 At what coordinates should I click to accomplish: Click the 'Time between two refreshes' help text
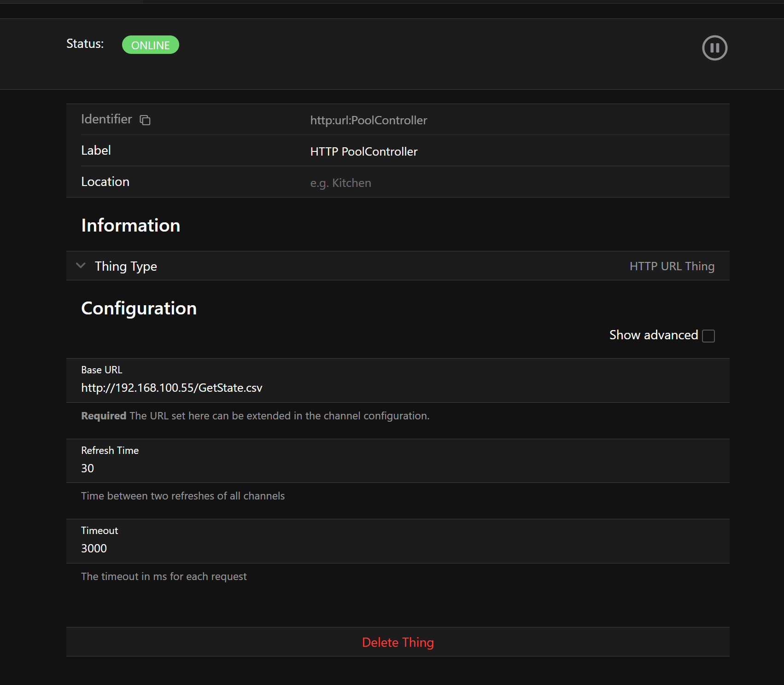[x=183, y=496]
